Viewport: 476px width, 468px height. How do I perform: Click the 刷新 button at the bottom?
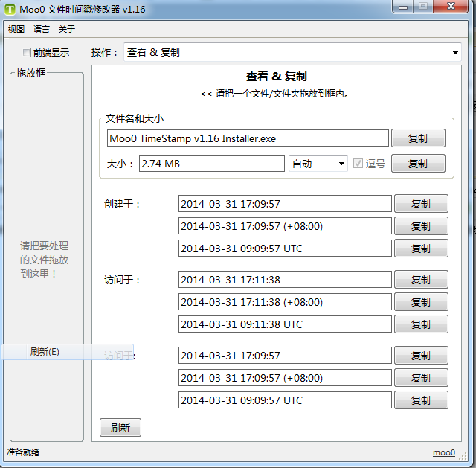(120, 428)
